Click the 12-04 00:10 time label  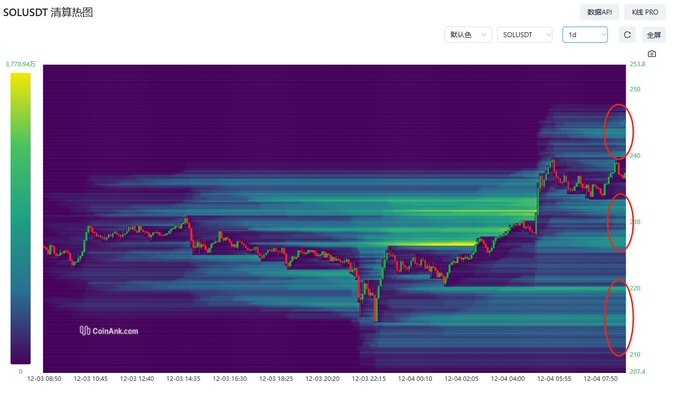click(x=415, y=378)
